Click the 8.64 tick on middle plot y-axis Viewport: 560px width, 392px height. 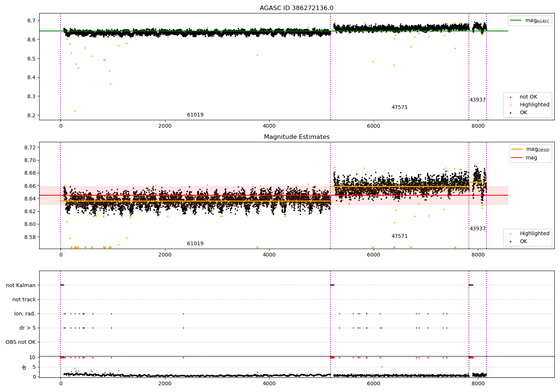tap(30, 199)
